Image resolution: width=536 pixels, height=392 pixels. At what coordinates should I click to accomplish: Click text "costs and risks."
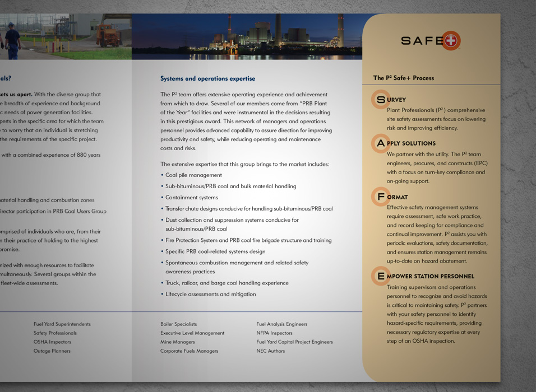point(178,148)
